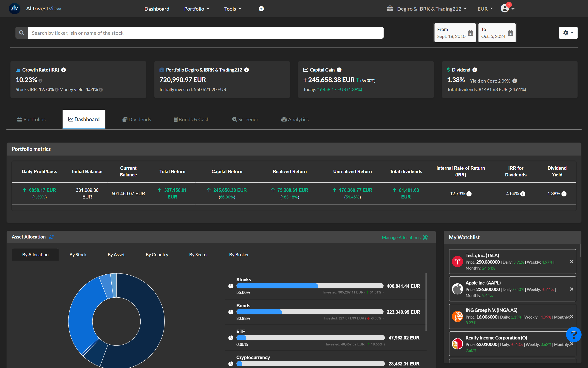The image size is (588, 368).
Task: Open the To date calendar icon
Action: pos(510,33)
